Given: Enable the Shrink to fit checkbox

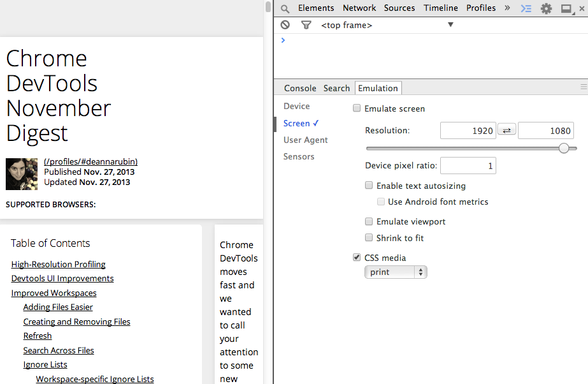Looking at the screenshot, I should point(369,237).
